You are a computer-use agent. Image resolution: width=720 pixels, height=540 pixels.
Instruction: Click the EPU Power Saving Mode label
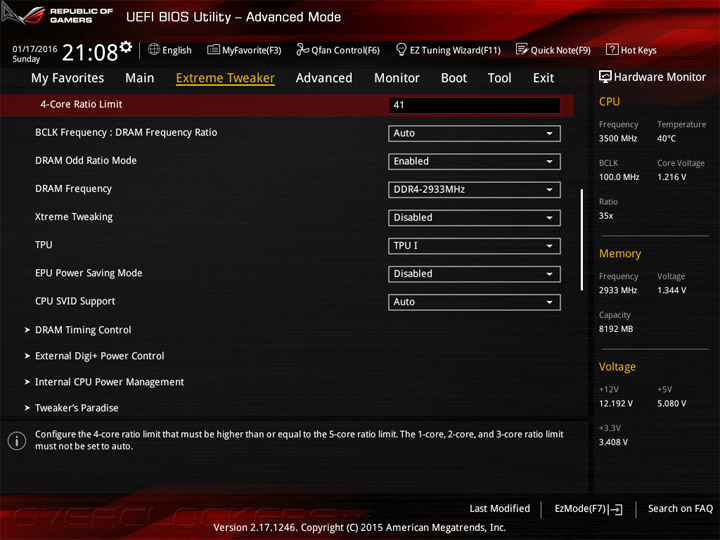point(89,273)
